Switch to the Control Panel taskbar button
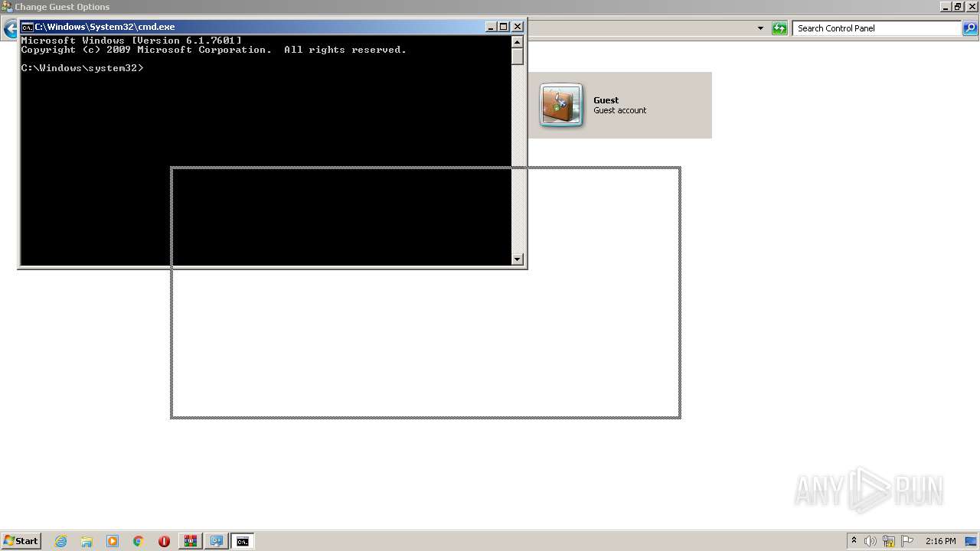 (216, 541)
